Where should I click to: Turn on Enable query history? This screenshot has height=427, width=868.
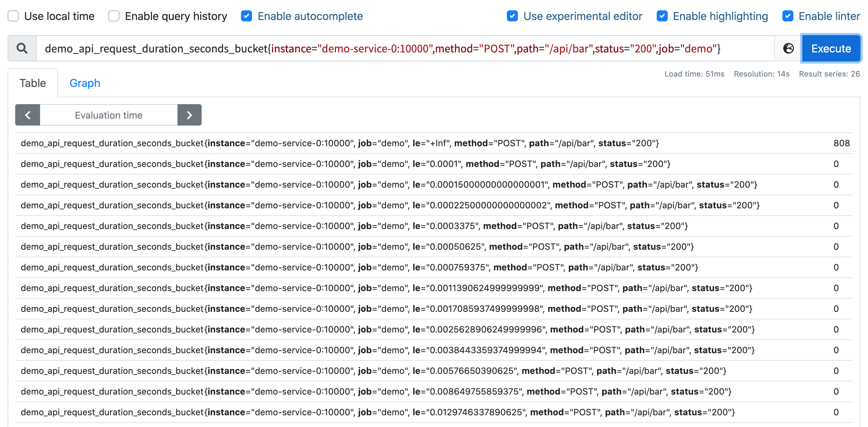(x=114, y=16)
